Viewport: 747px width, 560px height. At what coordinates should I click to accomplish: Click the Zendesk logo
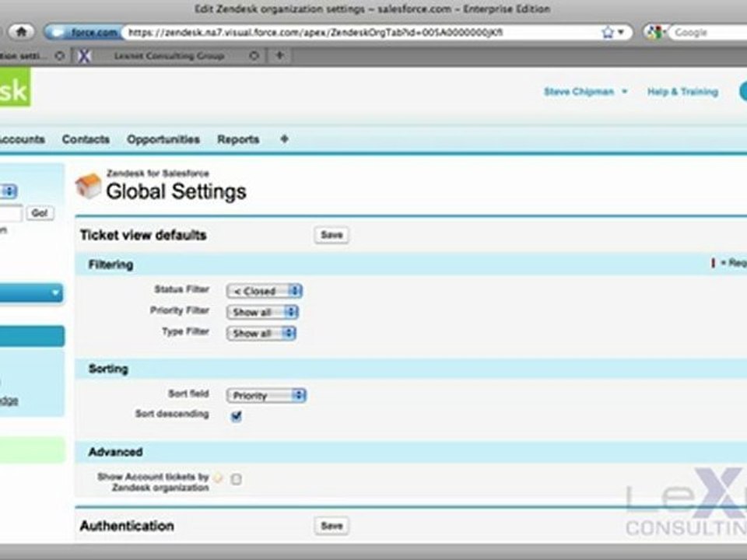pyautogui.click(x=15, y=87)
